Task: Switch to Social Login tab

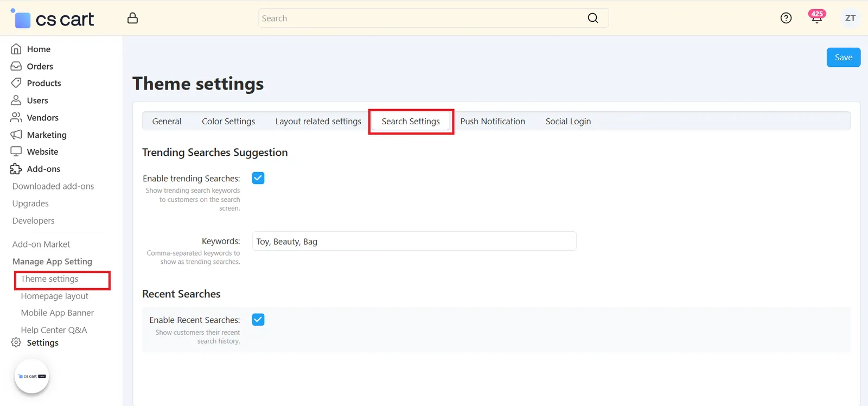Action: click(568, 121)
